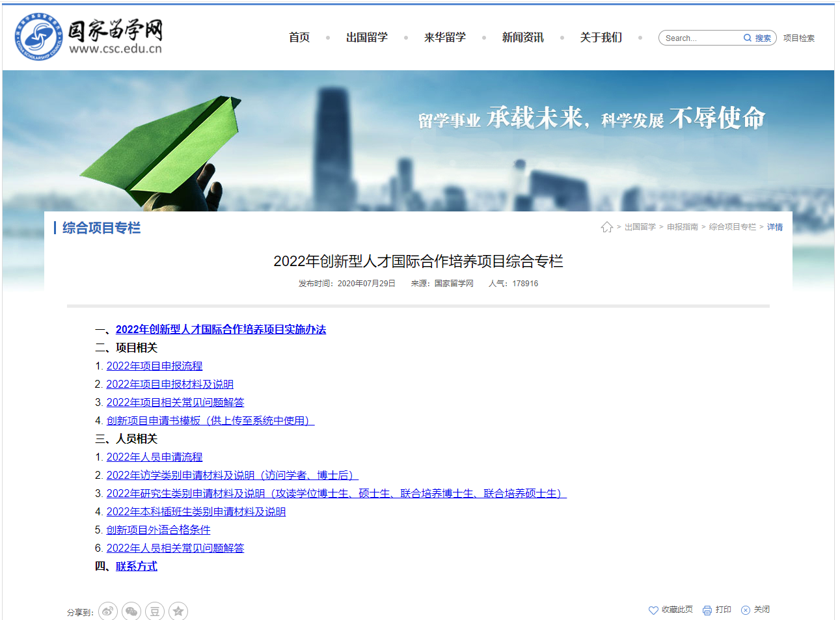The width and height of the screenshot is (840, 620).
Task: Open the 来华留学 navigation menu
Action: click(x=445, y=38)
